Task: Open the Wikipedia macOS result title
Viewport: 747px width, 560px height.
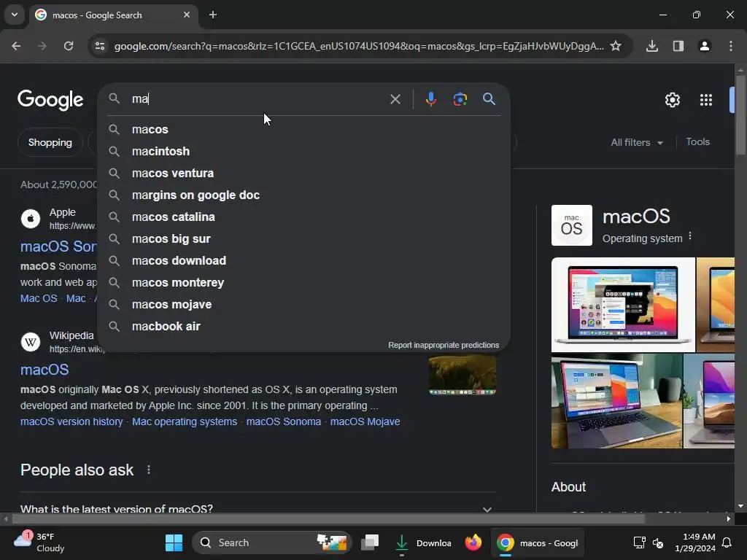Action: point(44,370)
